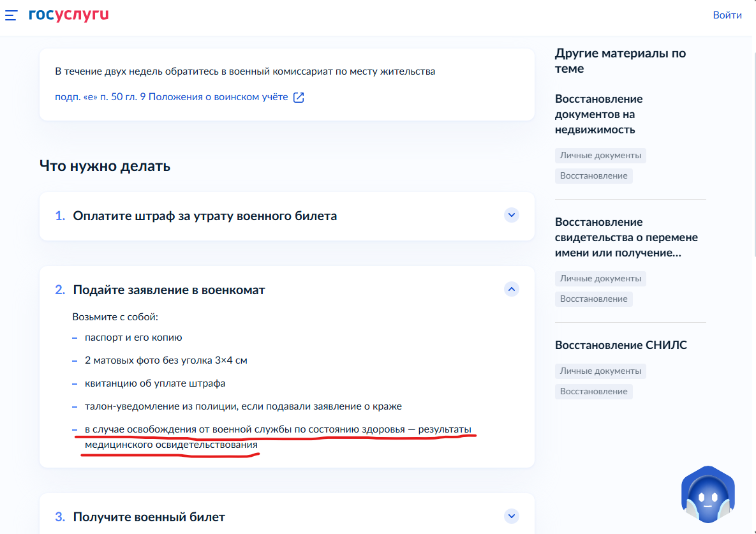756x534 pixels.
Task: Select Восстановление tag under недвижимость article
Action: coord(593,175)
